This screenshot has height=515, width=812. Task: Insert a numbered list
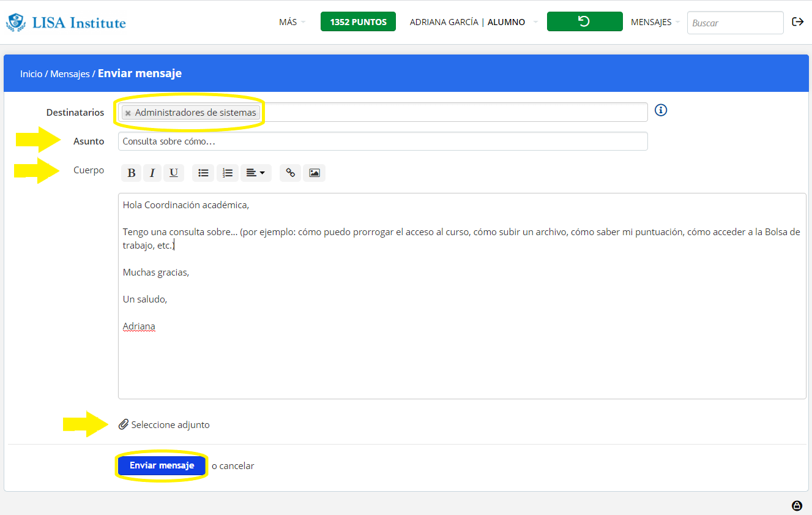pos(228,173)
